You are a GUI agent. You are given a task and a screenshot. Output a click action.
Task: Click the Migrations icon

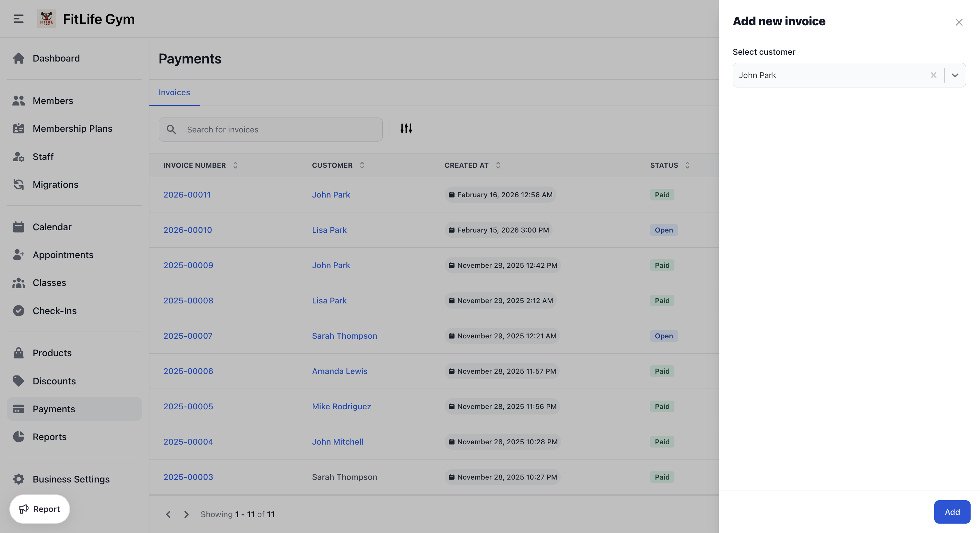pos(19,184)
